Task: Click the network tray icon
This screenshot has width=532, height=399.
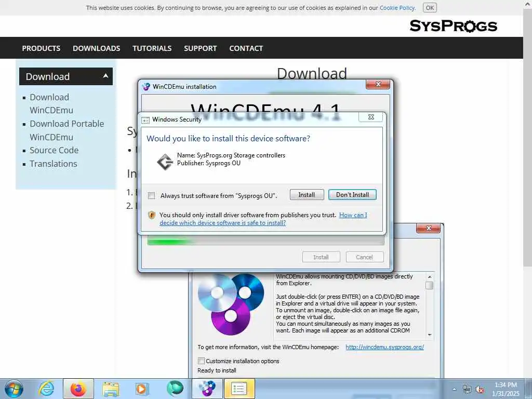Action: click(467, 389)
